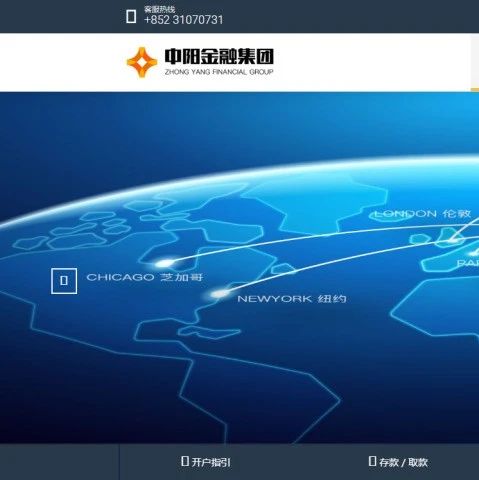Click the NEWYORK 纽约 map label

point(292,299)
